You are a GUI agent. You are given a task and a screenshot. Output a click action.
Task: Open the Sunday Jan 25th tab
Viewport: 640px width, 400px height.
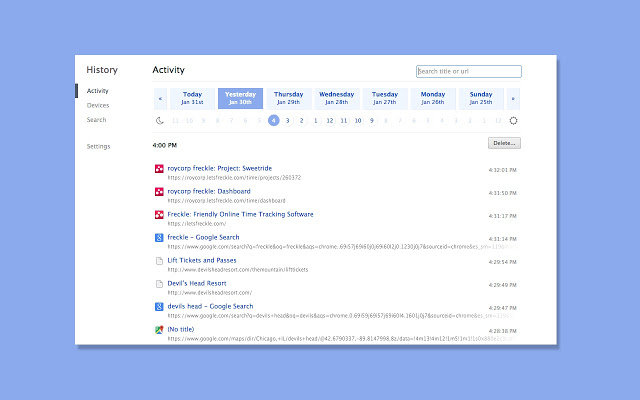pos(481,98)
